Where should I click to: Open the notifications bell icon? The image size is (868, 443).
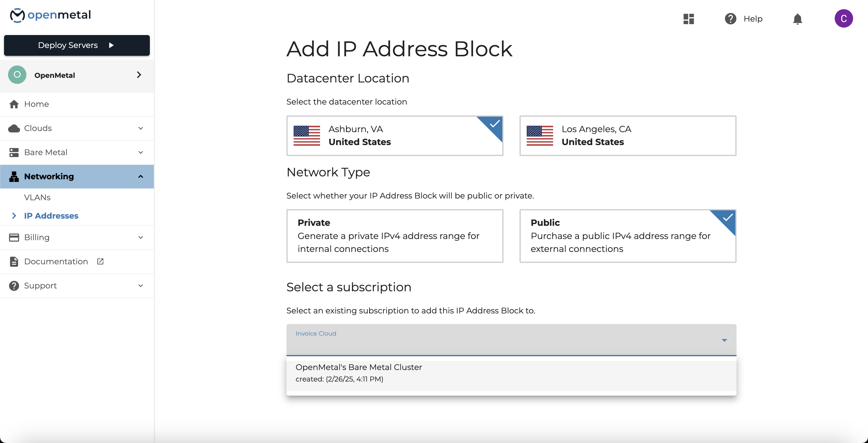pyautogui.click(x=797, y=19)
